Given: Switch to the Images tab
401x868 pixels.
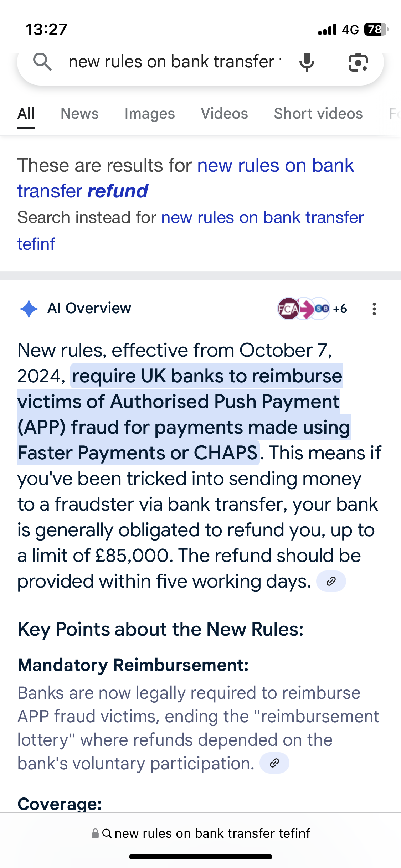Looking at the screenshot, I should [x=150, y=114].
